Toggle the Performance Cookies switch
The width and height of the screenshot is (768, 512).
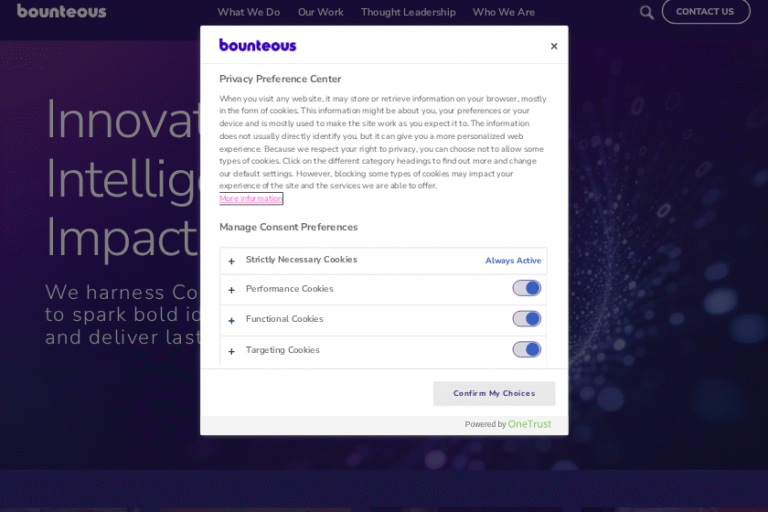tap(527, 288)
